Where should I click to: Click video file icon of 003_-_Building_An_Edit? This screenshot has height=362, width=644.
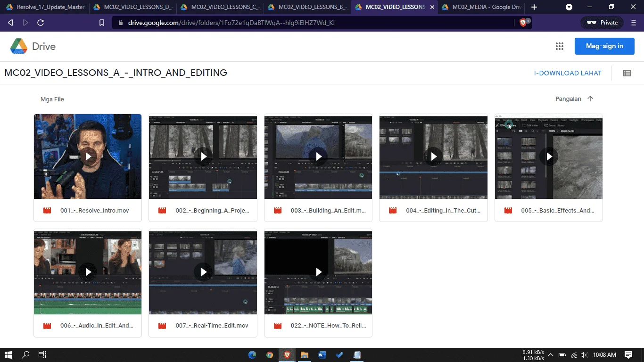coord(278,211)
